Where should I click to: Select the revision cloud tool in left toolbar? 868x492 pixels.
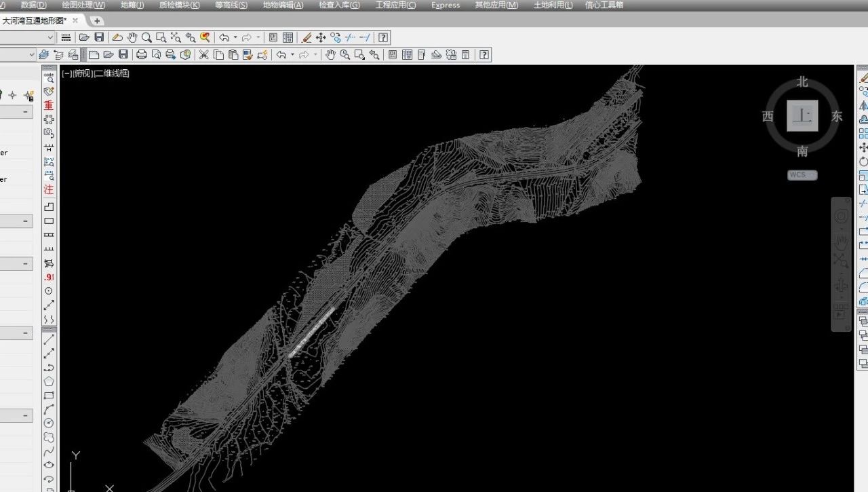click(x=49, y=438)
